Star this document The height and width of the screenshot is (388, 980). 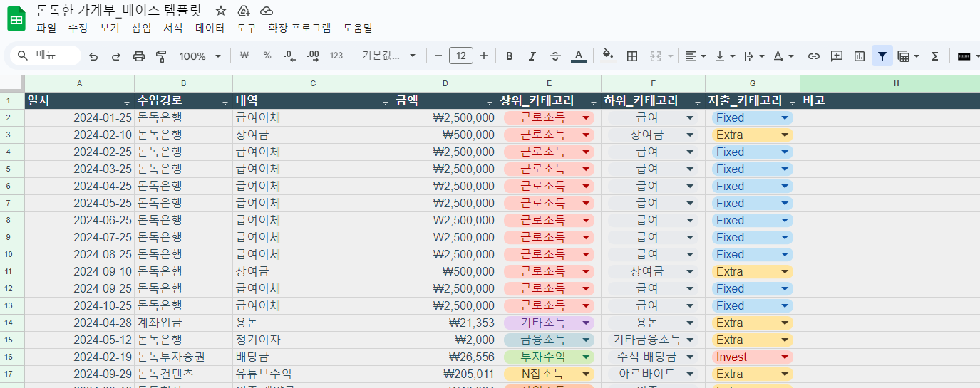click(221, 11)
